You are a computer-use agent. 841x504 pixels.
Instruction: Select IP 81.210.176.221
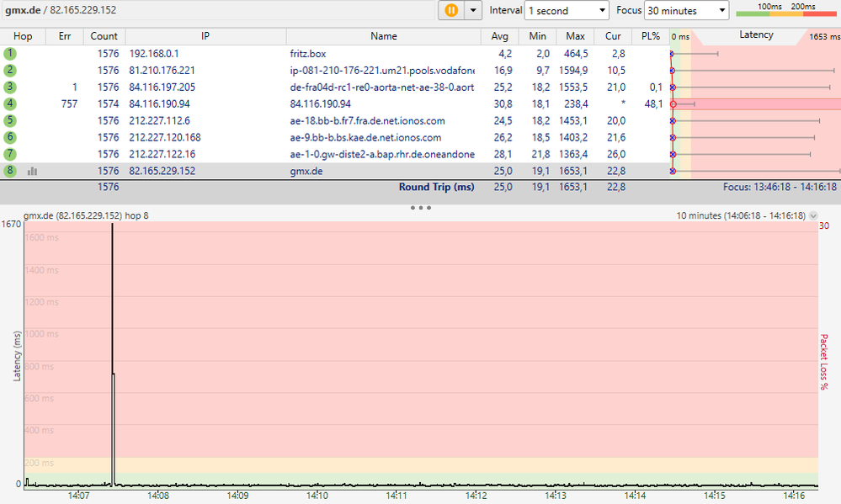(x=162, y=70)
